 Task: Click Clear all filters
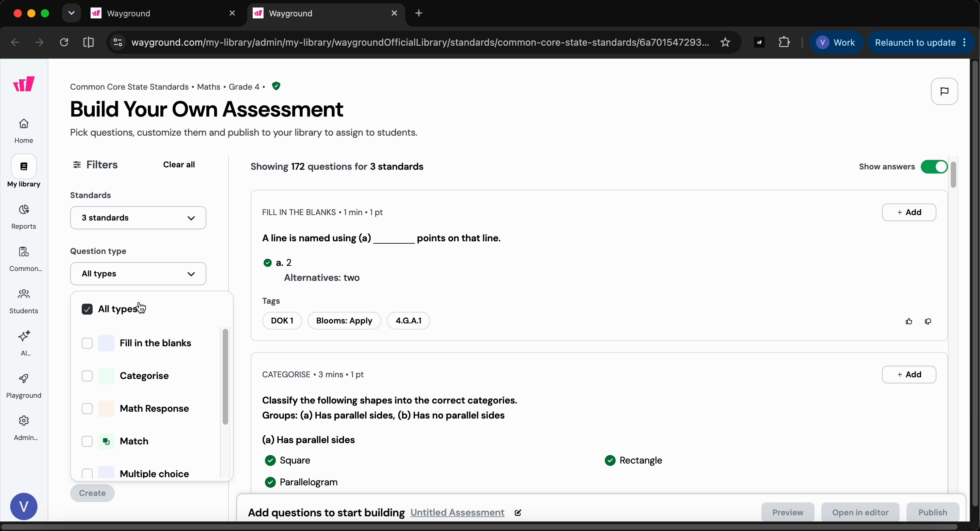pyautogui.click(x=179, y=164)
